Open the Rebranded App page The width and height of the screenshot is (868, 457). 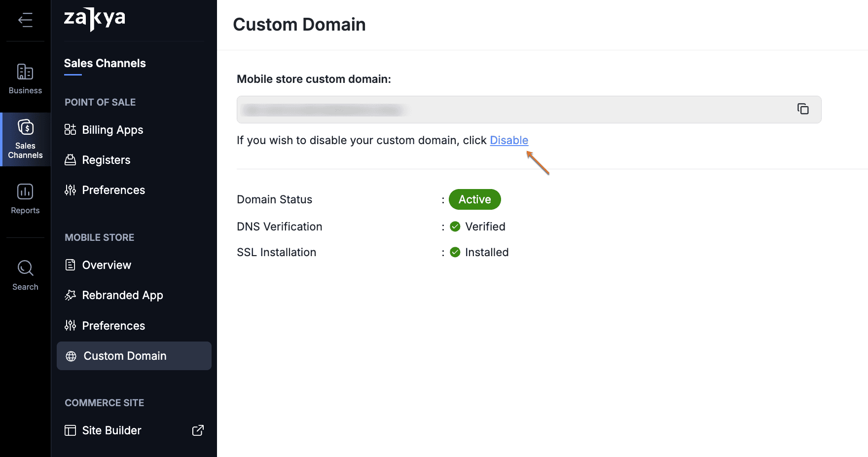122,295
